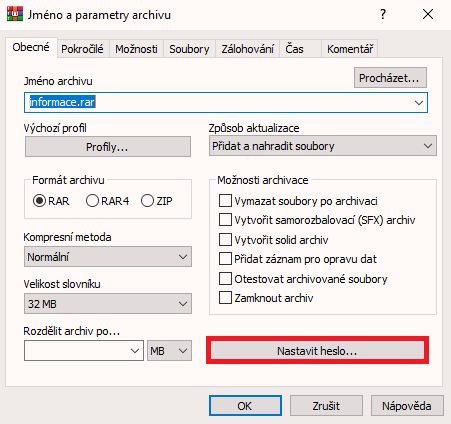Screen dimensions: 451x424
Task: Open the Profily button
Action: point(108,147)
